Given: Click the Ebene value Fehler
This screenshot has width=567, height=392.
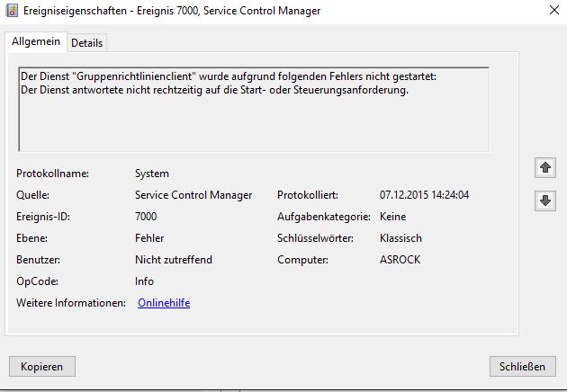Looking at the screenshot, I should tap(149, 238).
